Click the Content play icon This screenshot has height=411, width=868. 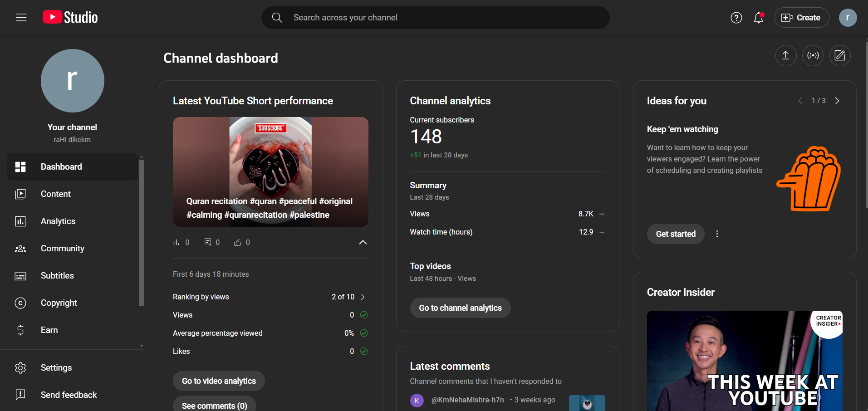20,194
